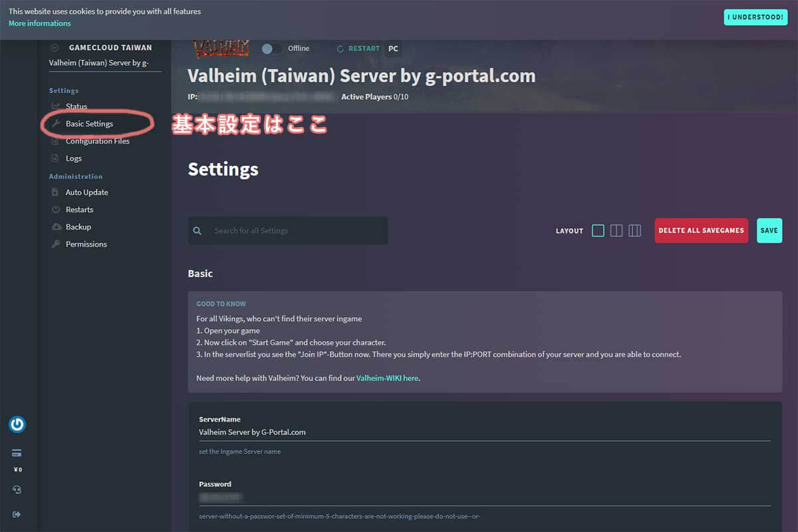Open the Permissions page
798x532 pixels.
(86, 244)
